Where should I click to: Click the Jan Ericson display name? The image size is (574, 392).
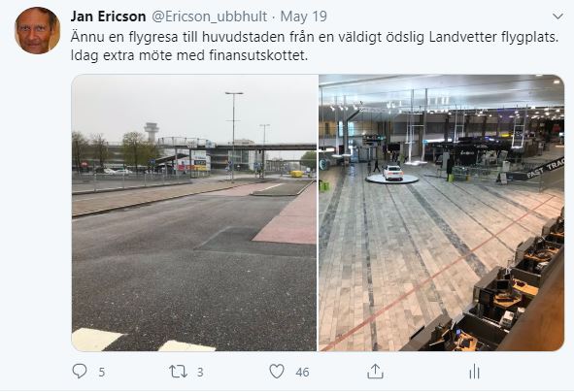click(x=109, y=16)
